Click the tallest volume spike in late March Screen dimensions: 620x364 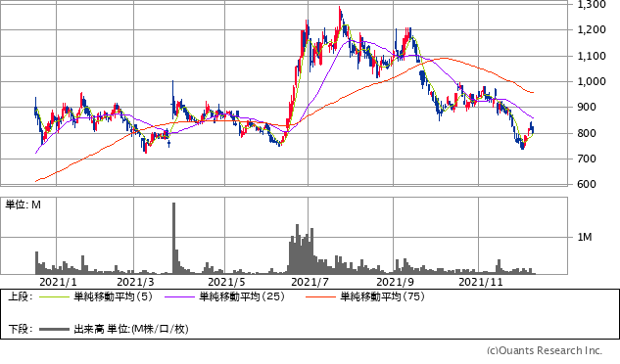173,238
